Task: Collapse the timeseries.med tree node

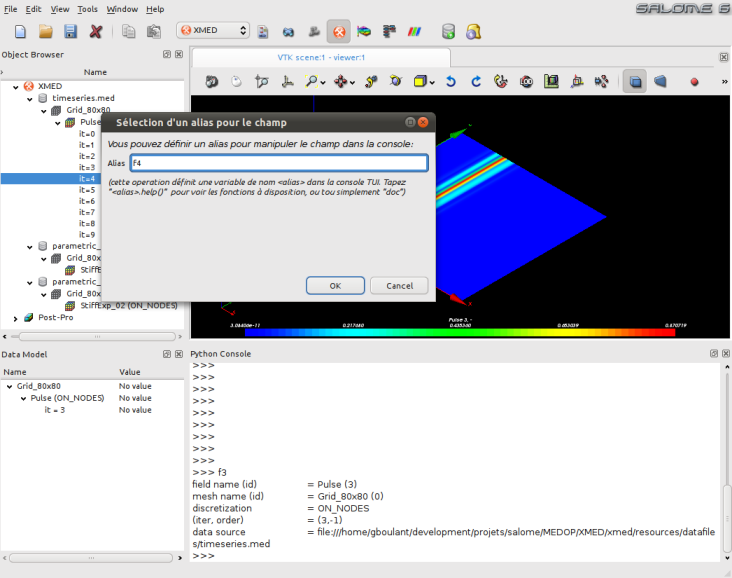Action: point(29,99)
